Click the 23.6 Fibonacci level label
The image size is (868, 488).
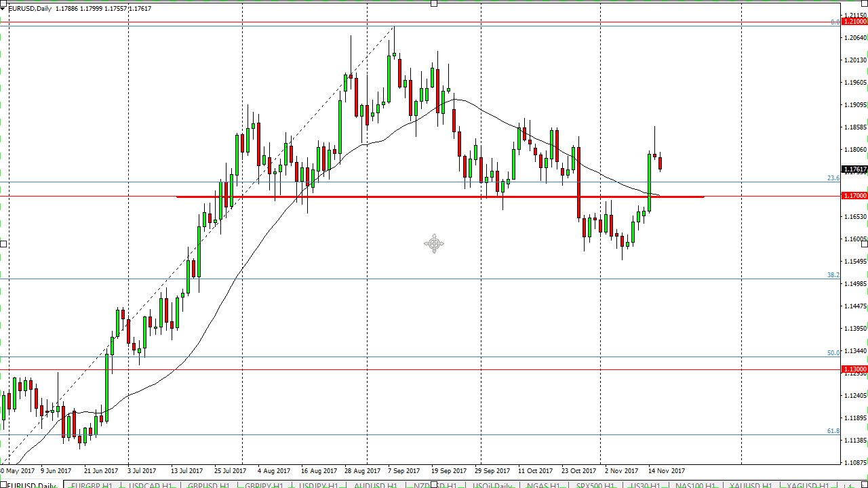833,178
